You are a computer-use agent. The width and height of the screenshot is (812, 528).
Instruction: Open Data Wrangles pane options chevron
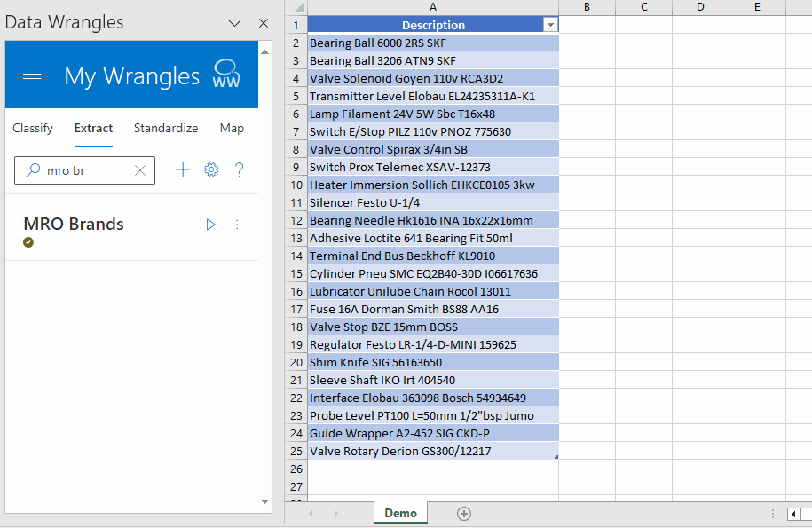(x=234, y=23)
